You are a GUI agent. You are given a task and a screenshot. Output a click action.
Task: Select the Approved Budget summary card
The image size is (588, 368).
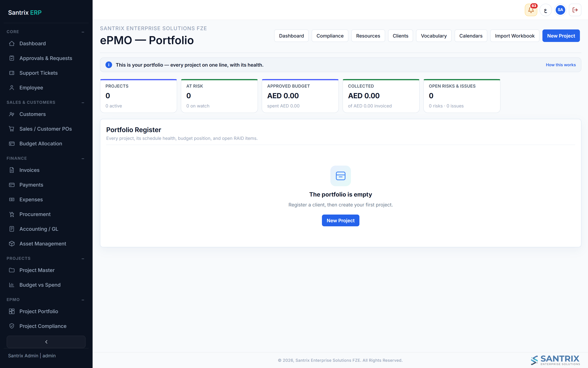(x=300, y=96)
